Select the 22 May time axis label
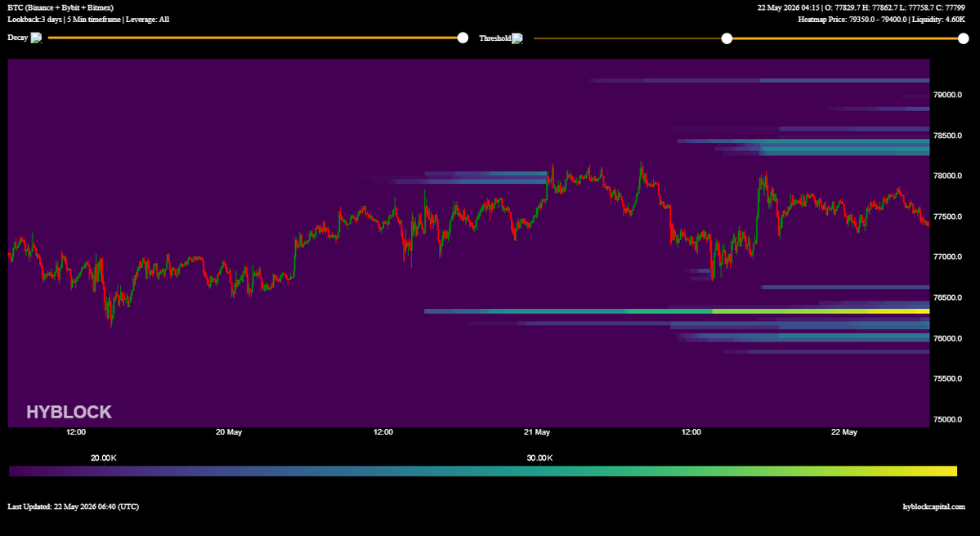980x536 pixels. [844, 432]
